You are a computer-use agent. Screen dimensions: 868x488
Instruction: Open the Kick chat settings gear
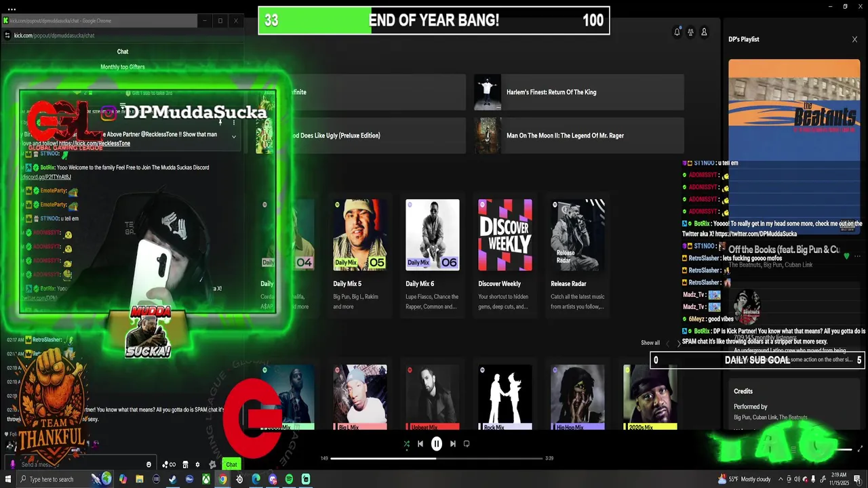(x=197, y=464)
